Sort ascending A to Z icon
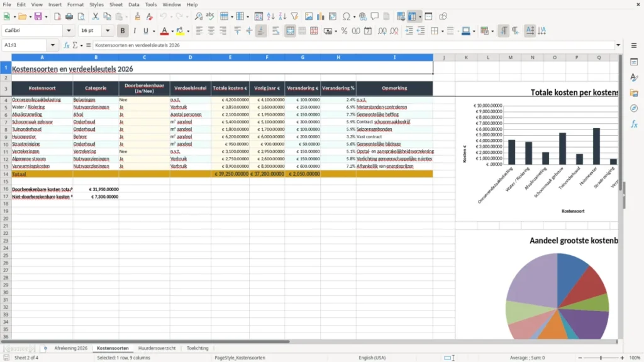The height and width of the screenshot is (362, 644). (270, 16)
